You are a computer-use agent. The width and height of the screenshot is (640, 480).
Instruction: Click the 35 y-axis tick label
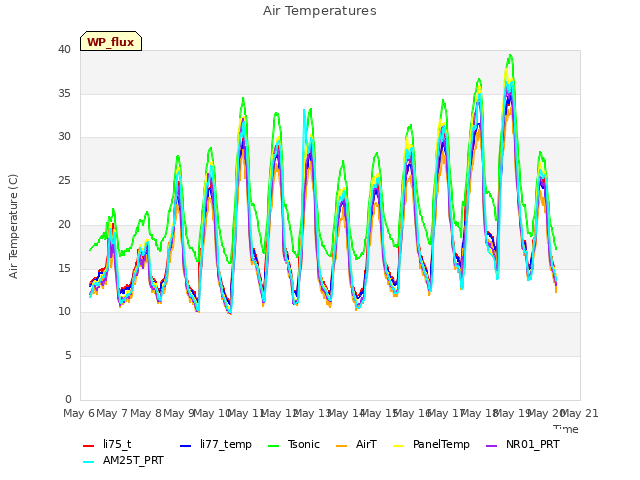(64, 93)
